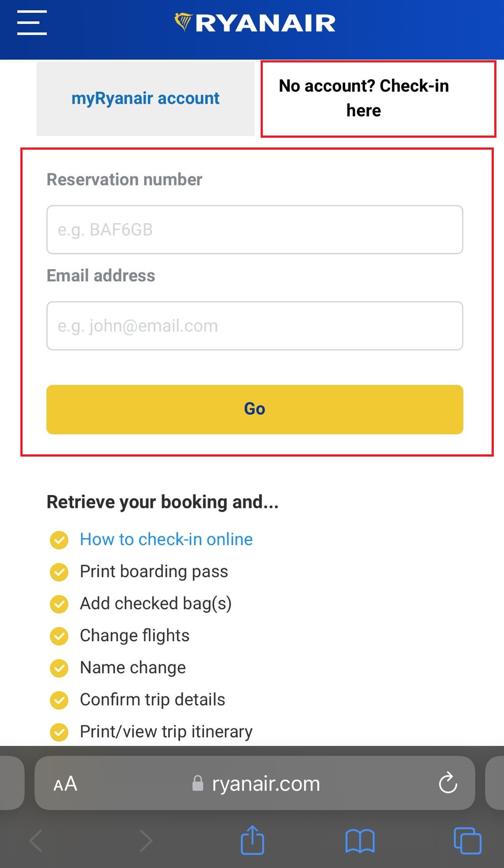Select the check mark beside Name change

[x=59, y=667]
